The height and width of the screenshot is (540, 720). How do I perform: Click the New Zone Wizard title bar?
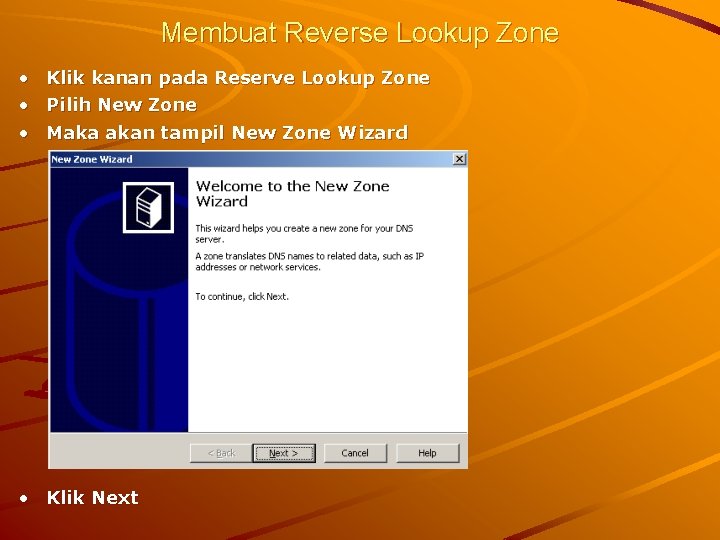tap(258, 159)
